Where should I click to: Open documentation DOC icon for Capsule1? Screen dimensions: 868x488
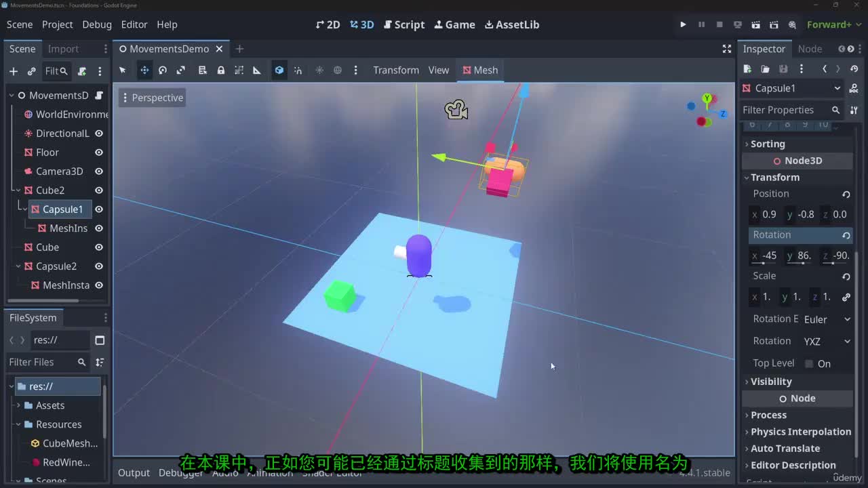coord(854,88)
